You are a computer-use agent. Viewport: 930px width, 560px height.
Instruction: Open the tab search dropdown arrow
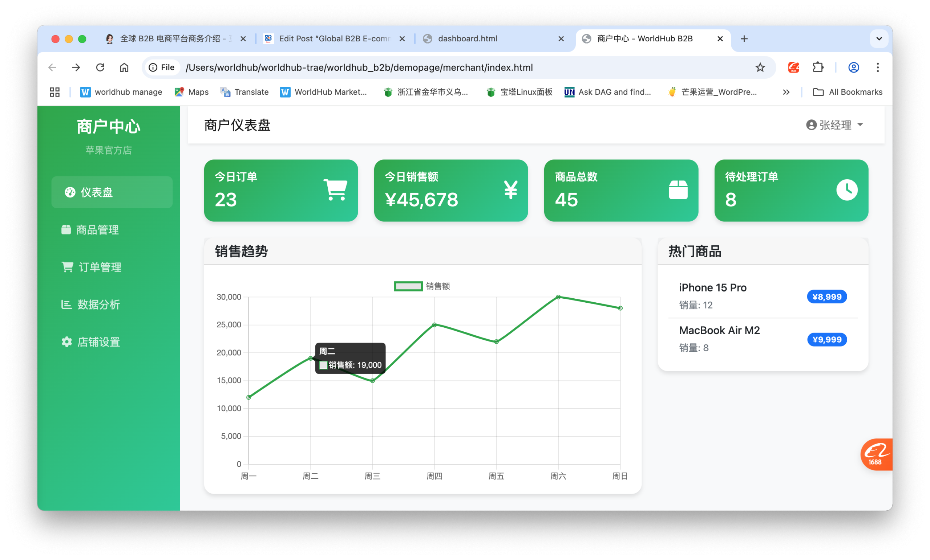pyautogui.click(x=879, y=39)
